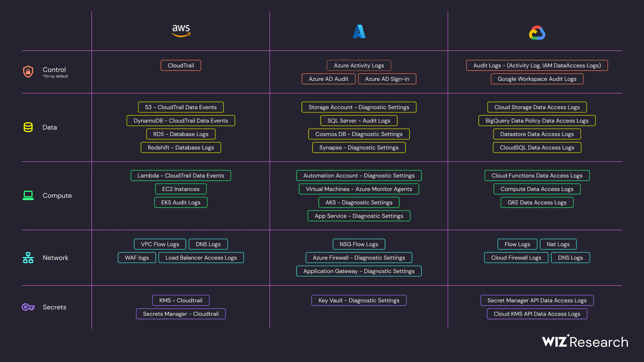The height and width of the screenshot is (362, 644).
Task: Click the Azure logo in the header
Action: point(359,32)
